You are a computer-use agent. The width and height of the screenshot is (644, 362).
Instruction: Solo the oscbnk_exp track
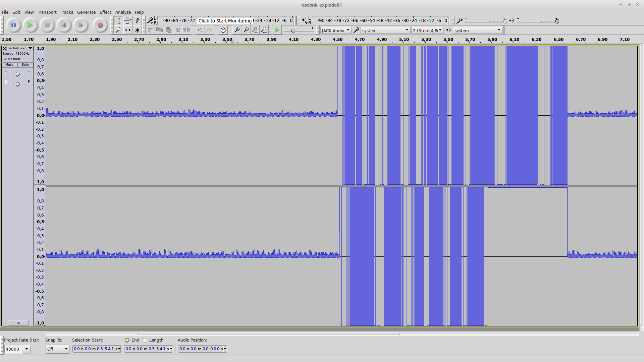[x=25, y=65]
